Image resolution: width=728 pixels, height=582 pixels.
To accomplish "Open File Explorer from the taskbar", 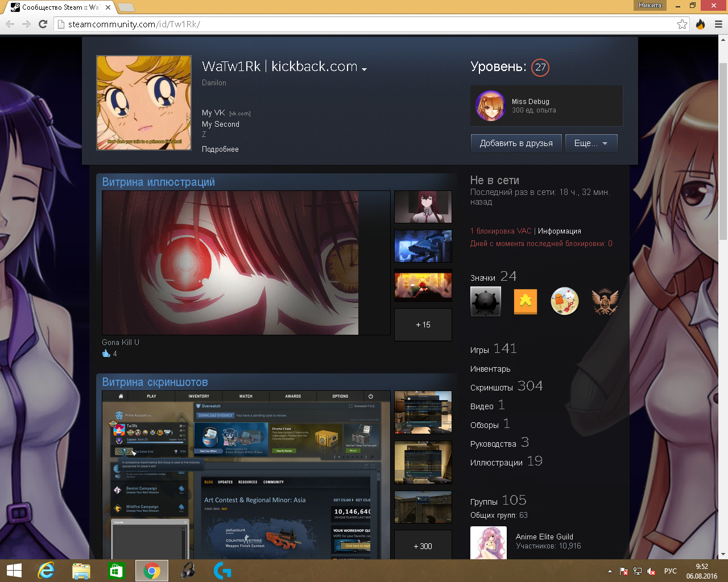I will click(81, 571).
